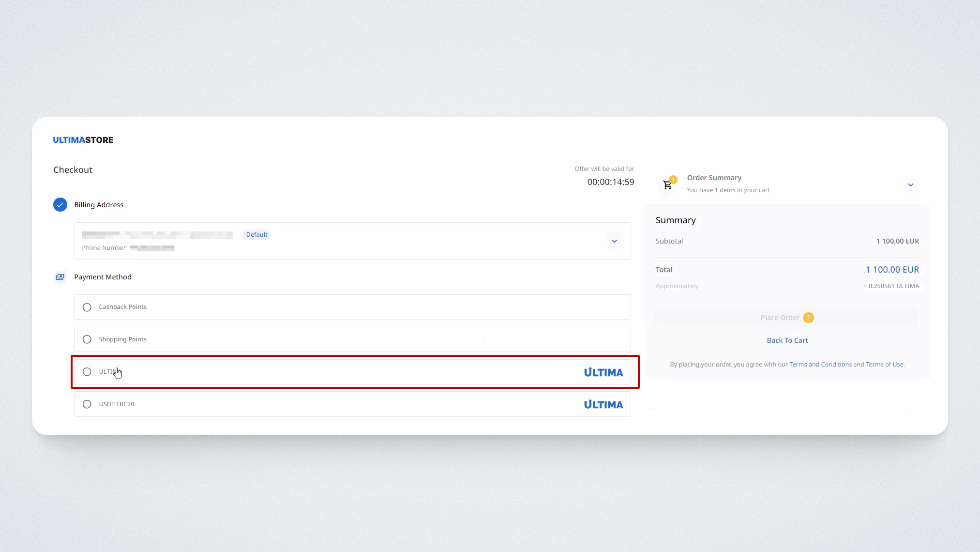
Task: Click the Order Summary heading
Action: point(714,178)
